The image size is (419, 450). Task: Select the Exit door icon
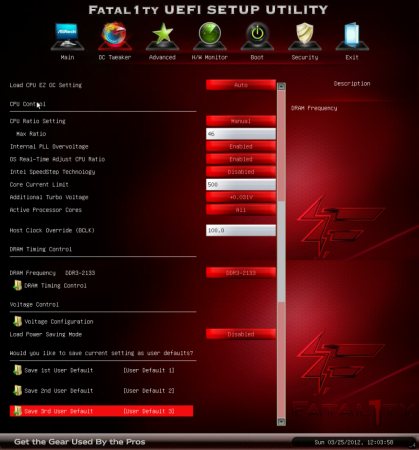tap(352, 36)
